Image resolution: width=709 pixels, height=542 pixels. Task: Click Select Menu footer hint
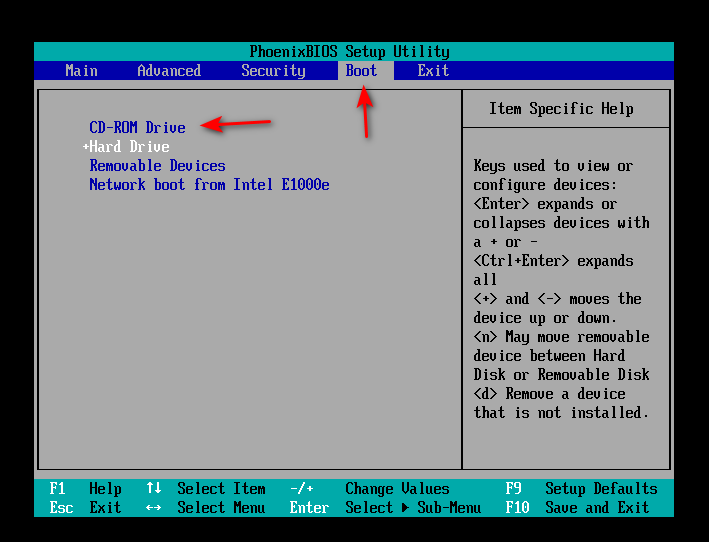click(x=221, y=507)
